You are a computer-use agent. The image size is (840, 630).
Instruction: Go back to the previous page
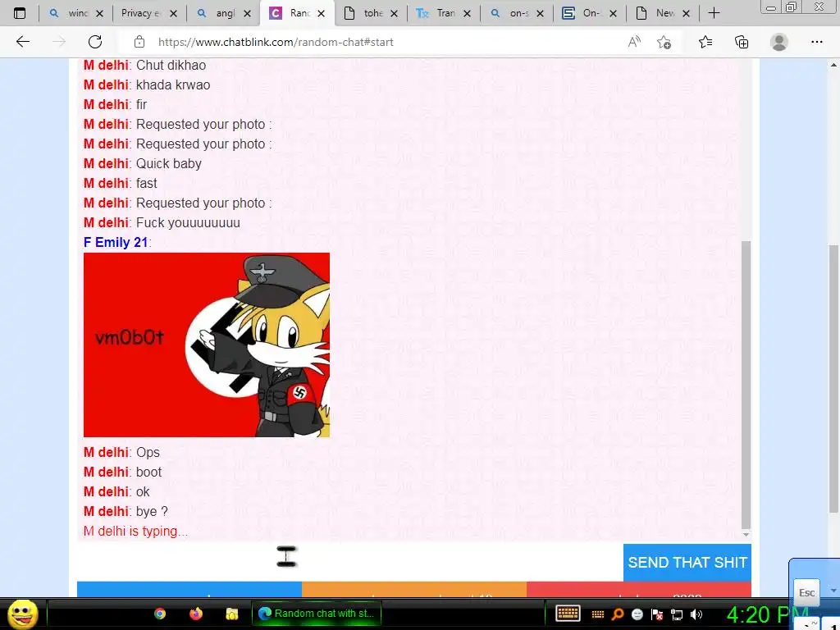tap(22, 42)
